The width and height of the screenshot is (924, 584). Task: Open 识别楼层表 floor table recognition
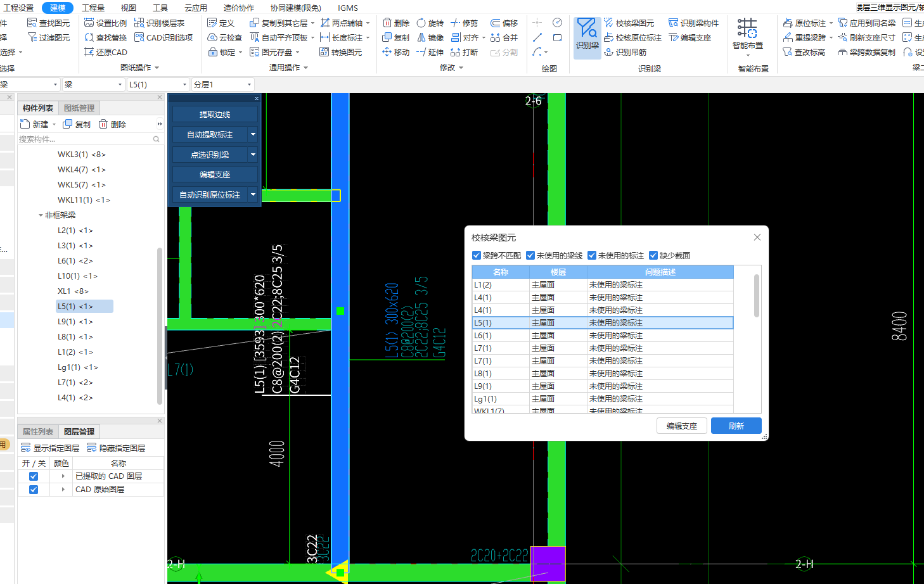coord(159,23)
